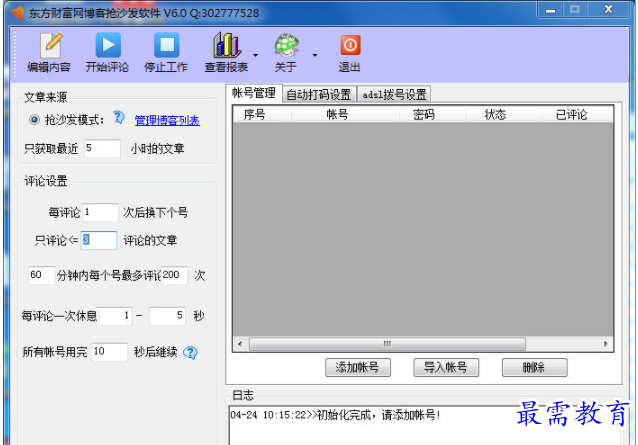This screenshot has height=445, width=638.
Task: Click the account list scroll right arrow
Action: tap(606, 344)
